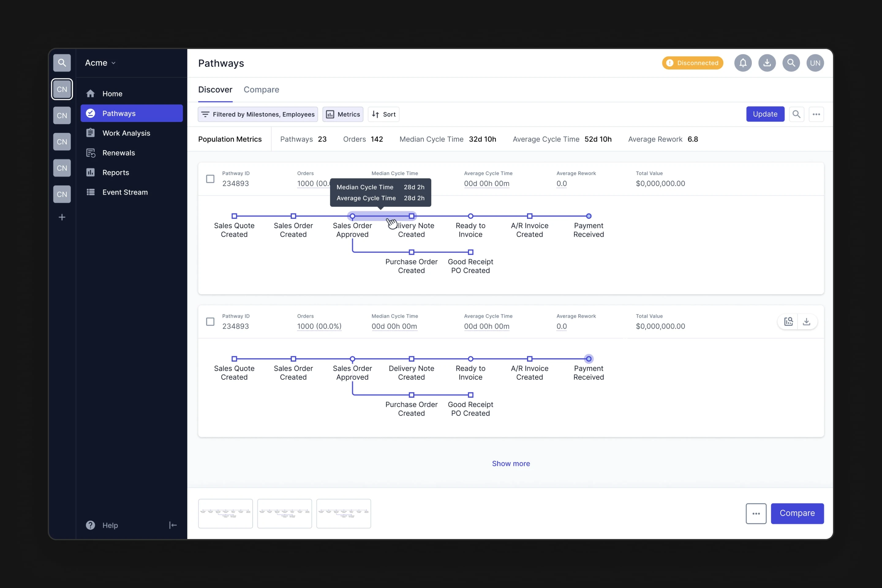
Task: Open the Acme organization dropdown
Action: click(100, 62)
